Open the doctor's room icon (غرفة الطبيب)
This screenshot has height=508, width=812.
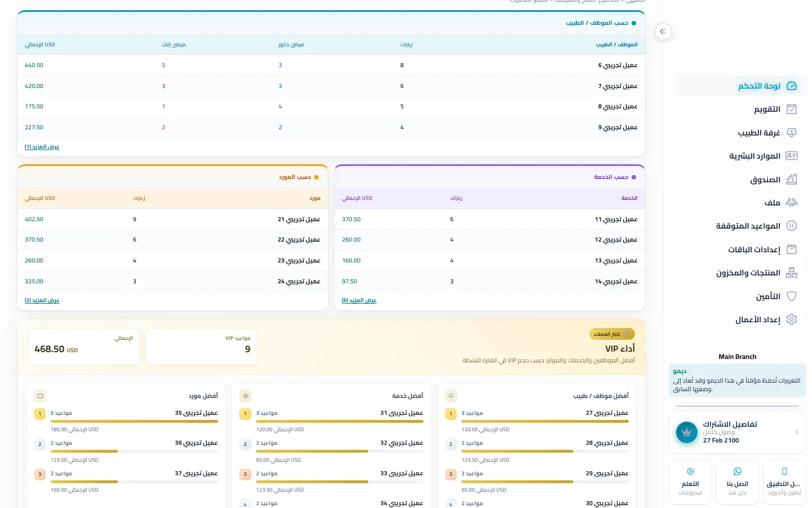tap(792, 133)
